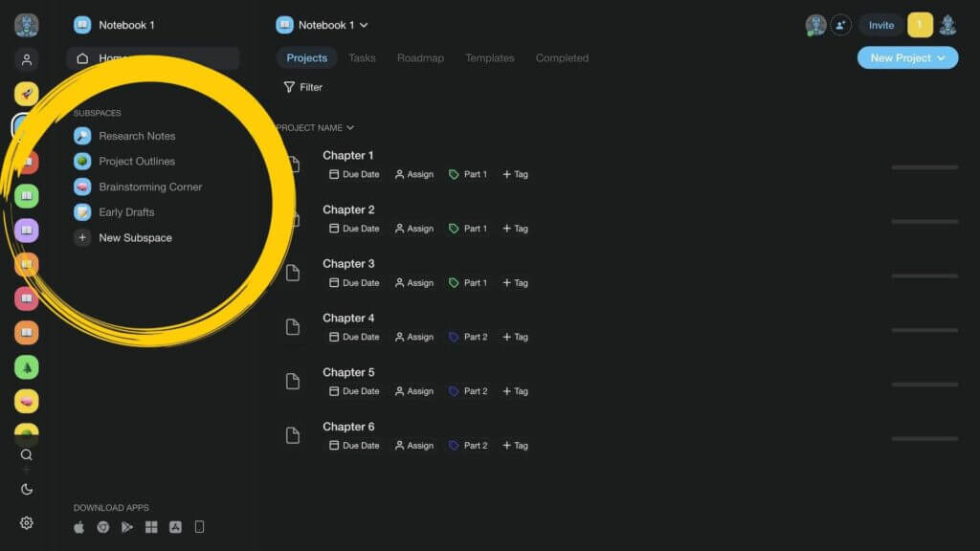Toggle dark mode with the moon icon
Screen dimensions: 980x551
coord(27,489)
